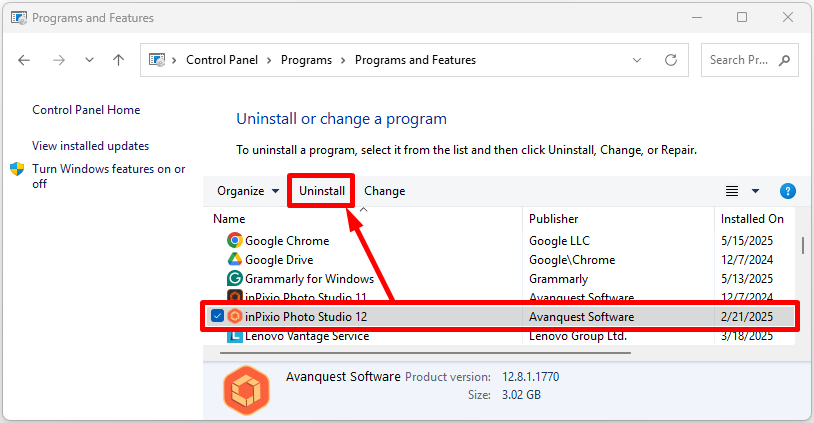Screen dimensions: 814x423
Task: Click the 2/21/2025 install date
Action: pyautogui.click(x=747, y=317)
